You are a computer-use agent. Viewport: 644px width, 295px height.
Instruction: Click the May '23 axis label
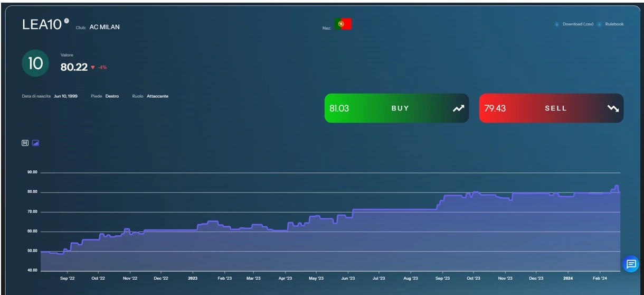[316, 278]
